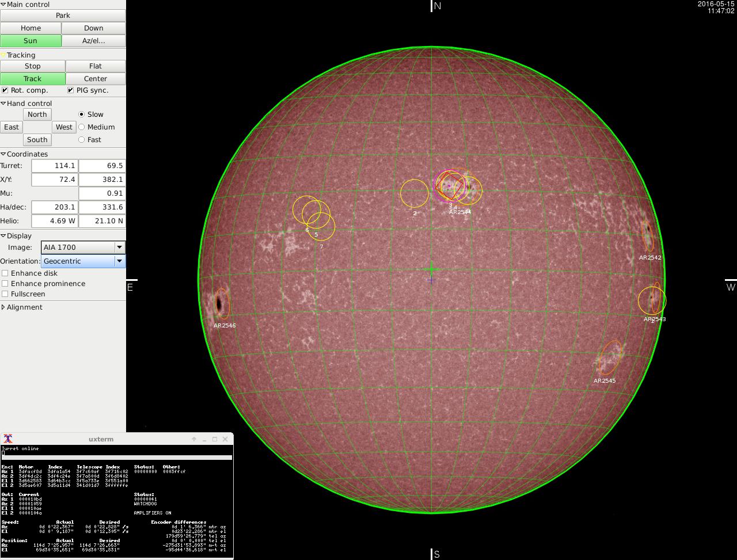
Task: Toggle the Rot. comp. checkbox
Action: (x=5, y=90)
